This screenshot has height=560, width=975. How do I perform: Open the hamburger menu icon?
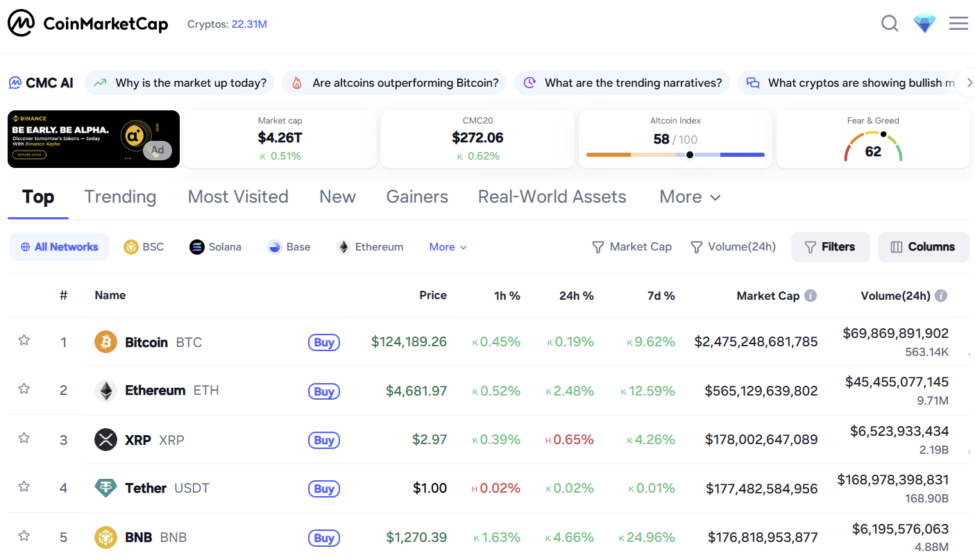[958, 24]
